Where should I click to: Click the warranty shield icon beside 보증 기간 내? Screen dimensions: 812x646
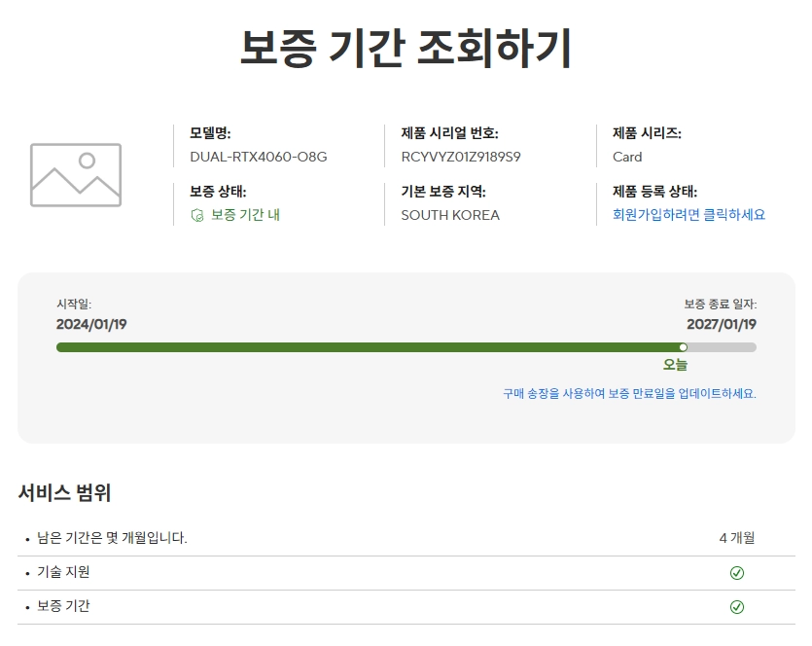pyautogui.click(x=197, y=215)
